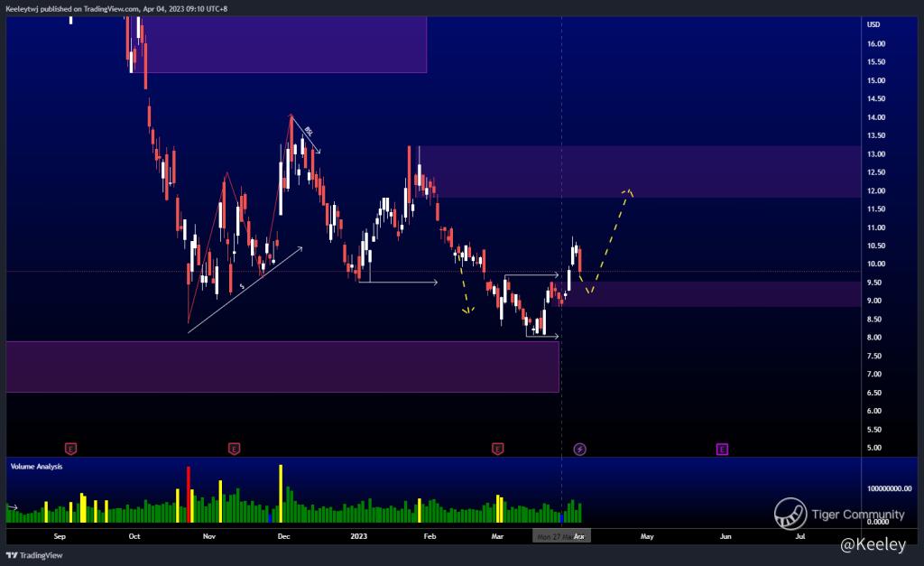Click the 11.50 price axis label

coord(875,209)
